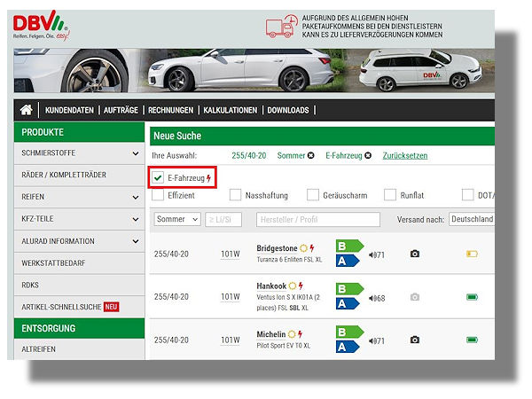Image resolution: width=532 pixels, height=399 pixels.
Task: Click Michelin wet grip A label
Action: pos(348,347)
